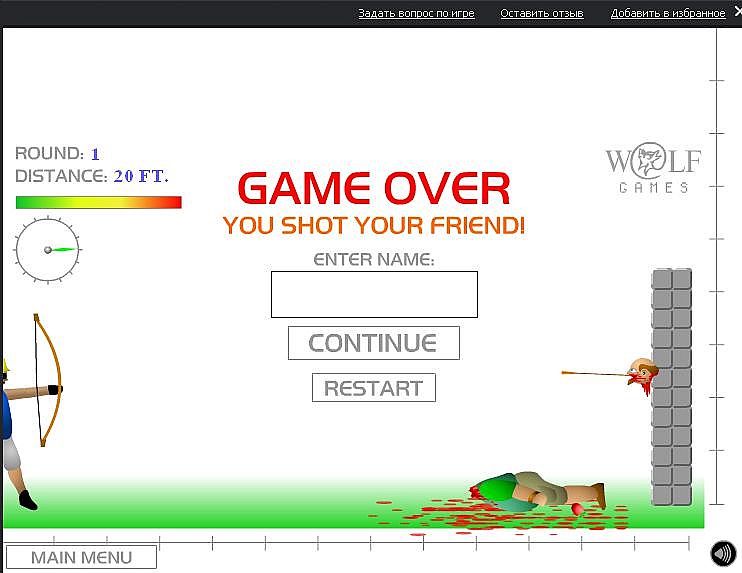
Task: Click the RESTART button
Action: [x=374, y=388]
